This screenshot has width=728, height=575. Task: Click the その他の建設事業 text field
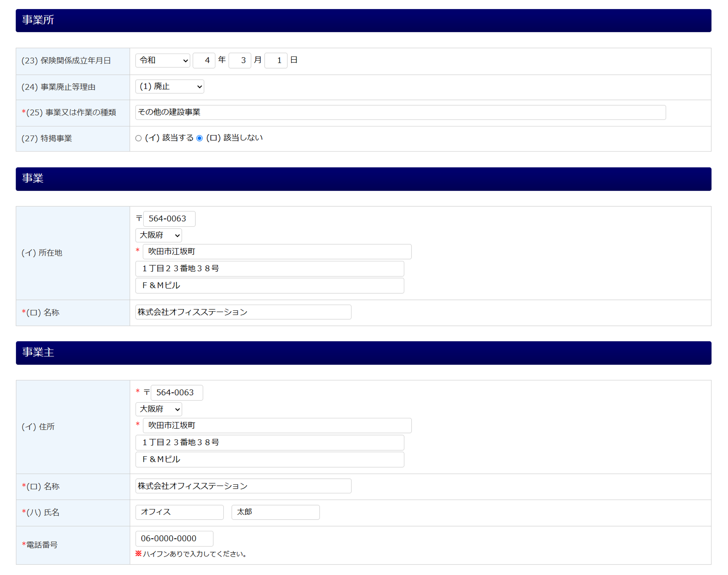point(400,112)
